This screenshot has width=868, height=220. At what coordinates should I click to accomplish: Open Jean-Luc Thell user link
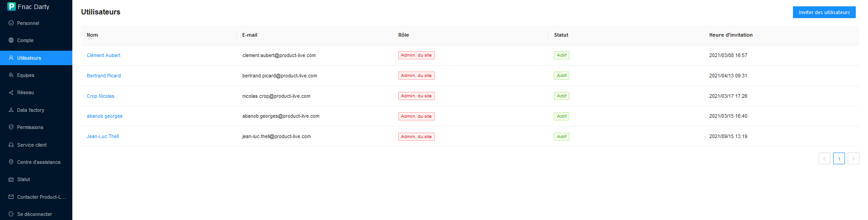[103, 136]
